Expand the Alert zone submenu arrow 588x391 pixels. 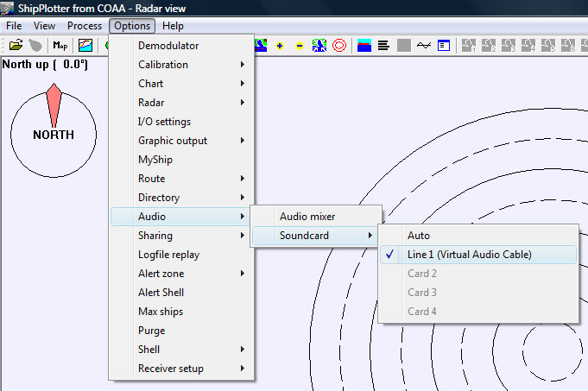pos(243,274)
